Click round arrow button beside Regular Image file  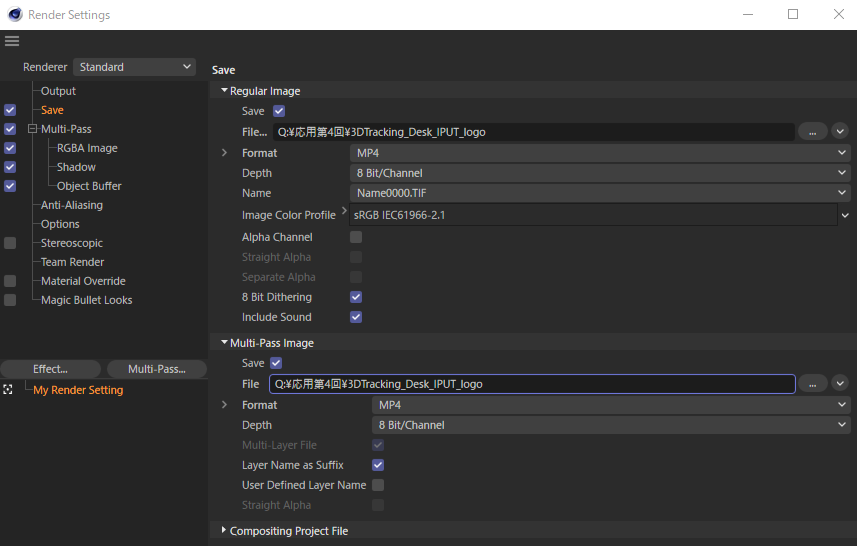pos(840,131)
